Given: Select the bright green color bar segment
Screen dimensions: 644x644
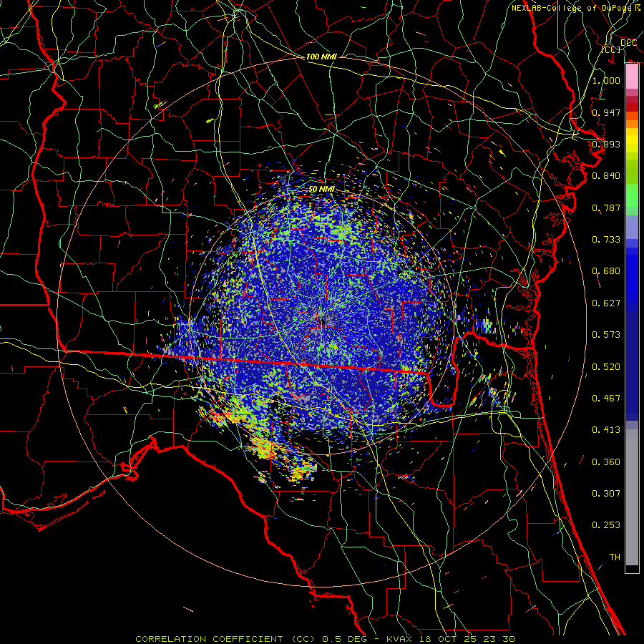Looking at the screenshot, I should pos(632,195).
